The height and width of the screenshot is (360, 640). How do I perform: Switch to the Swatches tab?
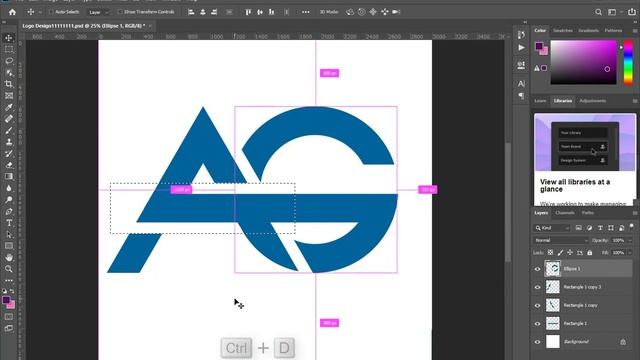(x=562, y=31)
